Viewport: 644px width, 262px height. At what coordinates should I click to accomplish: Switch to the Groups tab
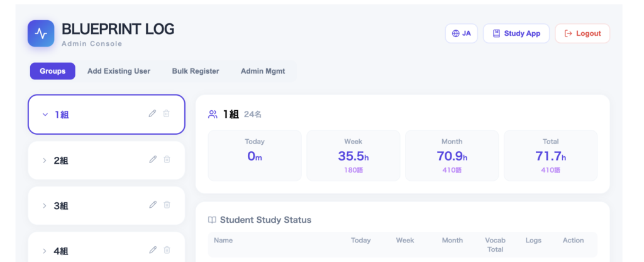click(52, 71)
